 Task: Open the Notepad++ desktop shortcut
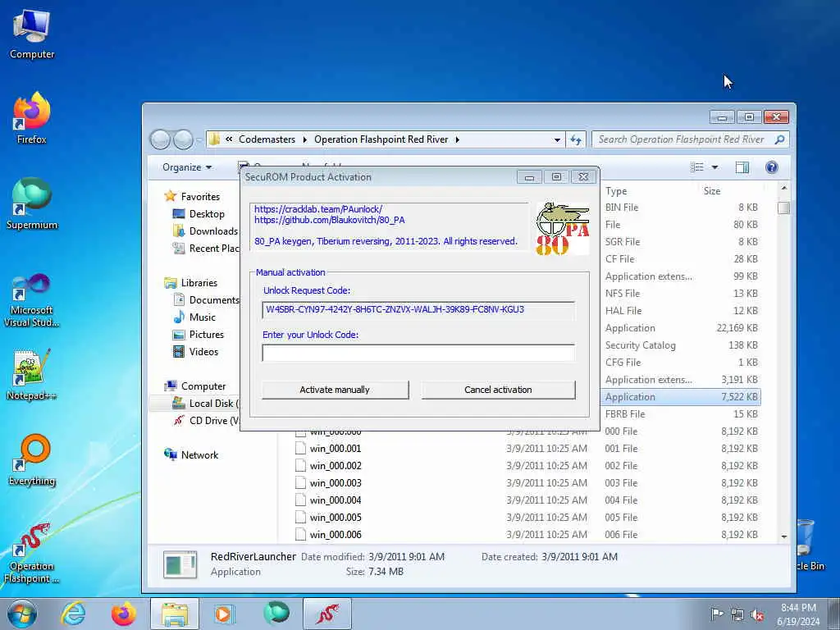click(32, 375)
